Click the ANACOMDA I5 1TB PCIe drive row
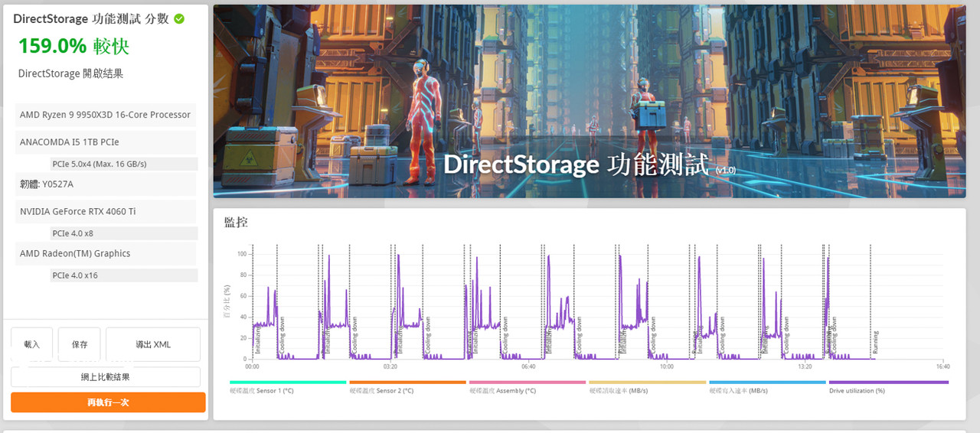Image resolution: width=980 pixels, height=433 pixels. [x=106, y=142]
